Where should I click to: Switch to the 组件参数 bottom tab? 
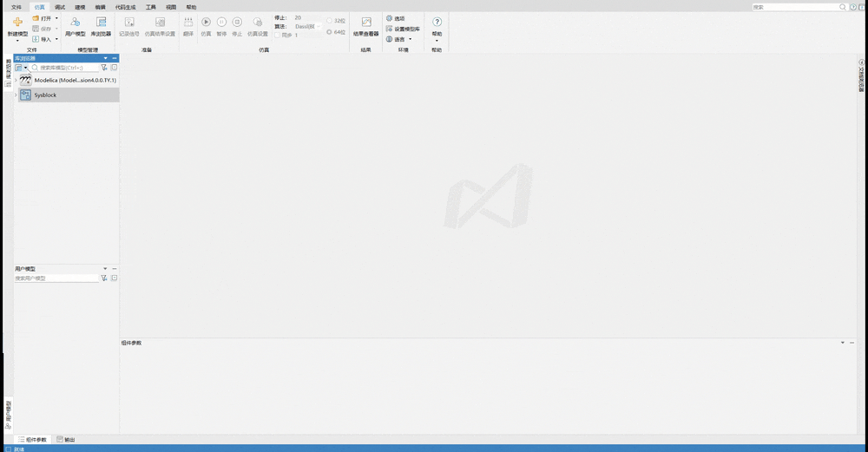32,440
